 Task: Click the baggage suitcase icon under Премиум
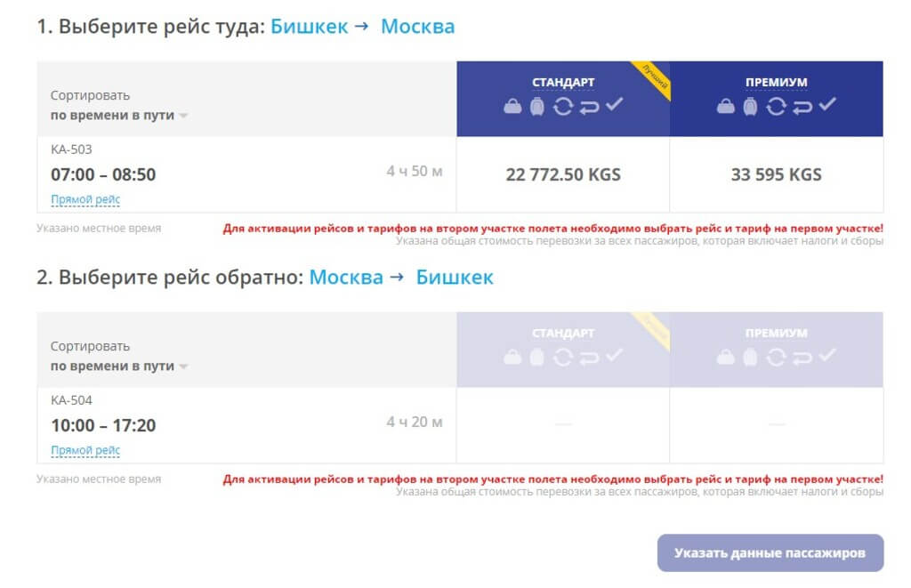pos(750,107)
